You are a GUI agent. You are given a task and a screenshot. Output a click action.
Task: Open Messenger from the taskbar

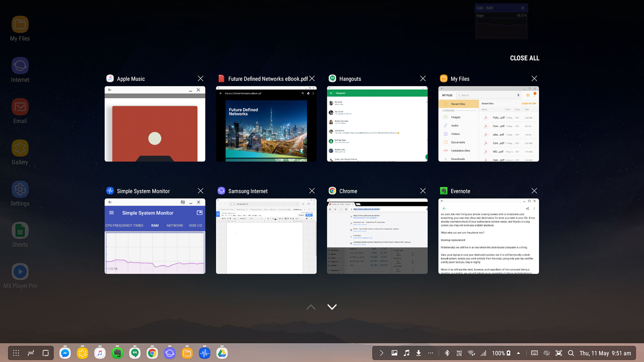[65, 353]
